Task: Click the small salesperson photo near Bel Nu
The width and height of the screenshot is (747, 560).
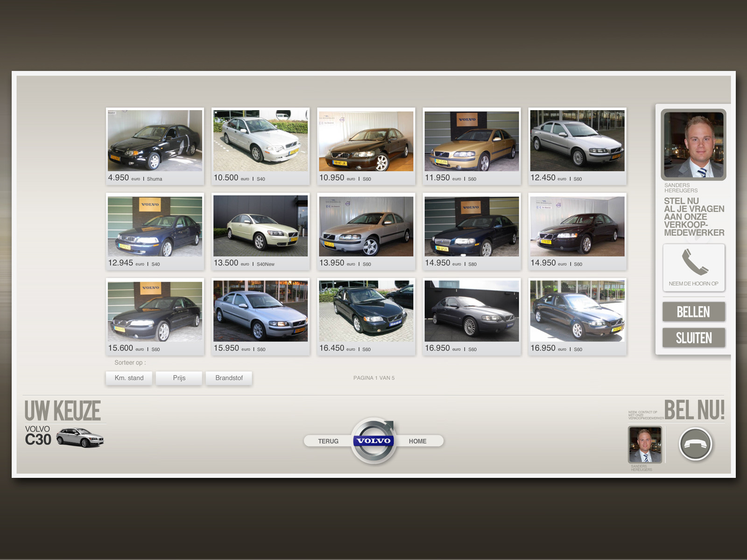Action: 645,445
